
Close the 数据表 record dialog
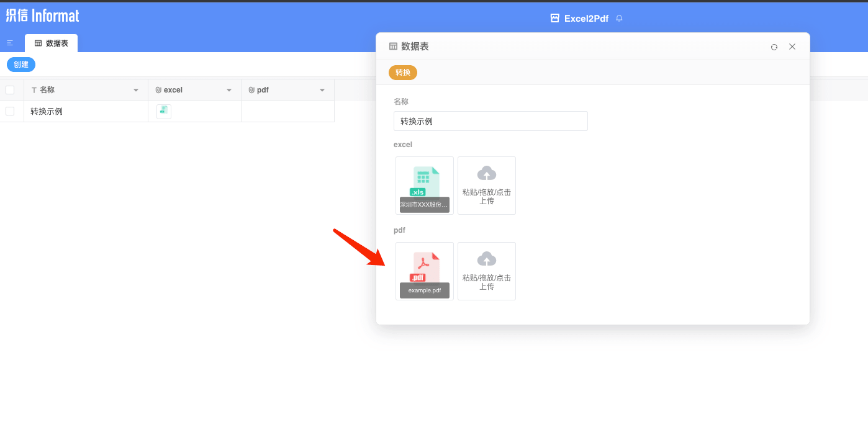pos(792,47)
